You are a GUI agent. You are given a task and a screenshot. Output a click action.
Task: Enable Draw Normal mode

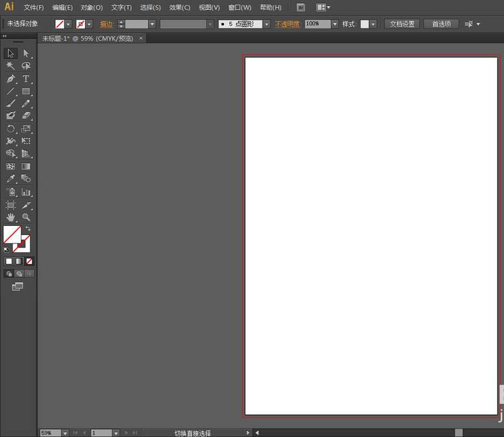(x=9, y=274)
